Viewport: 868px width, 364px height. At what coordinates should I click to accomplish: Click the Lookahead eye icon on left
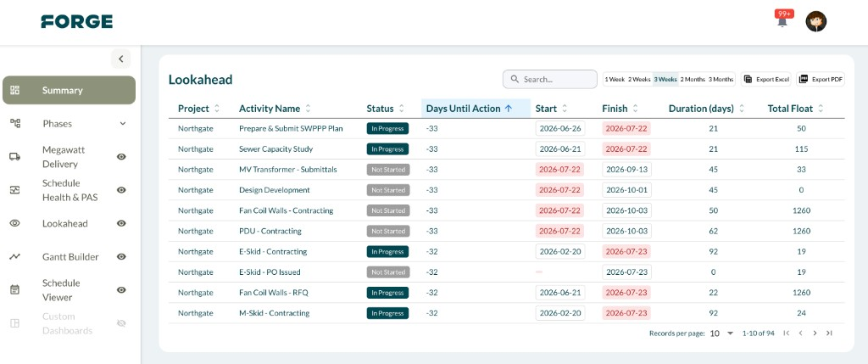coord(15,223)
